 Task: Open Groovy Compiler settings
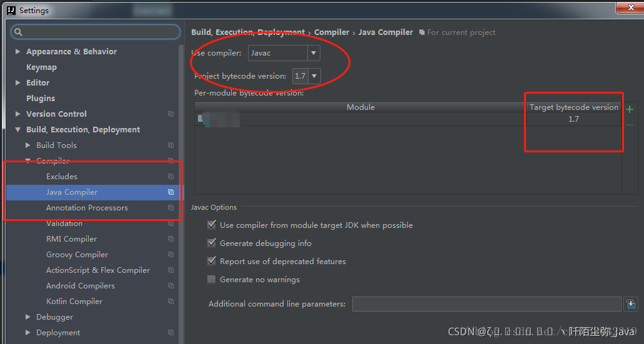[x=77, y=255]
